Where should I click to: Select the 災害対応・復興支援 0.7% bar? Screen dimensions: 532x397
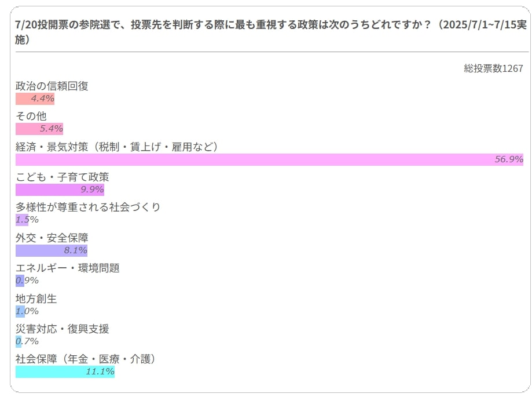pos(19,341)
